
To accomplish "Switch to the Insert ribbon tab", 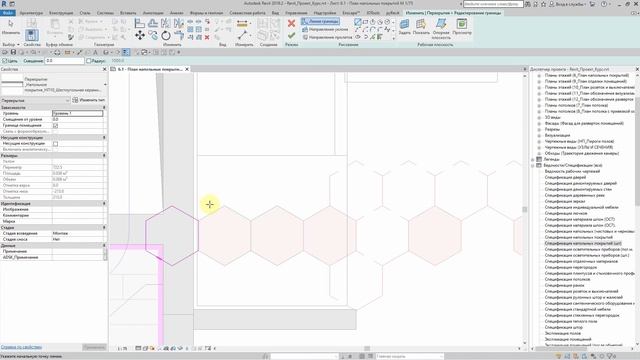I will [128, 13].
